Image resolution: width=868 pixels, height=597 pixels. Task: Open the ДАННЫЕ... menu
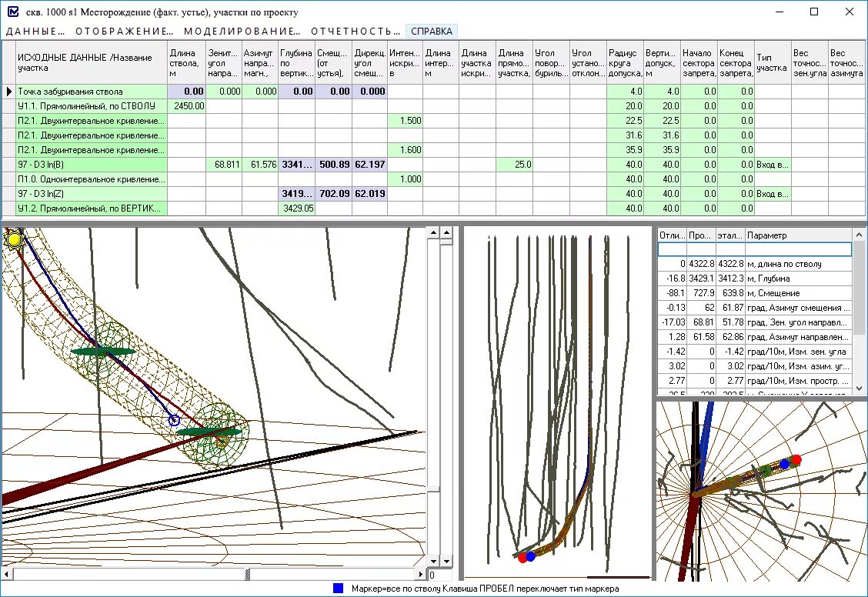click(35, 32)
